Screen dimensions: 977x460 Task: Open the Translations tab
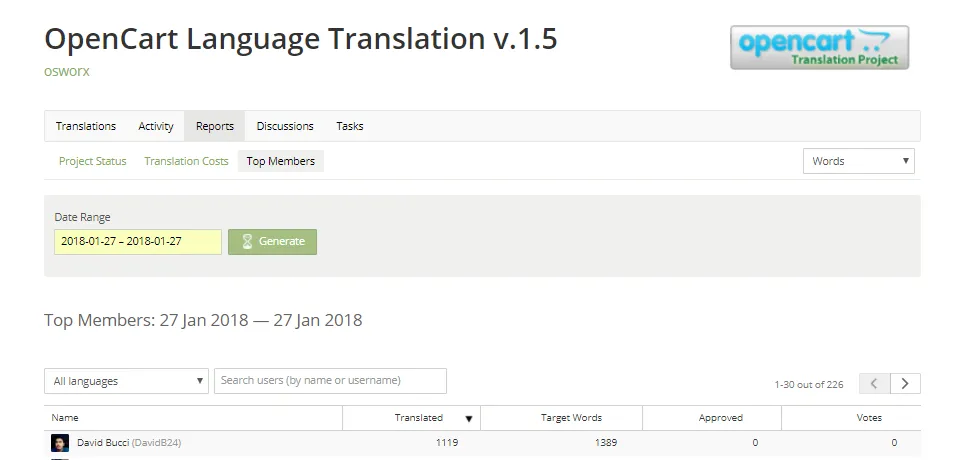click(86, 126)
